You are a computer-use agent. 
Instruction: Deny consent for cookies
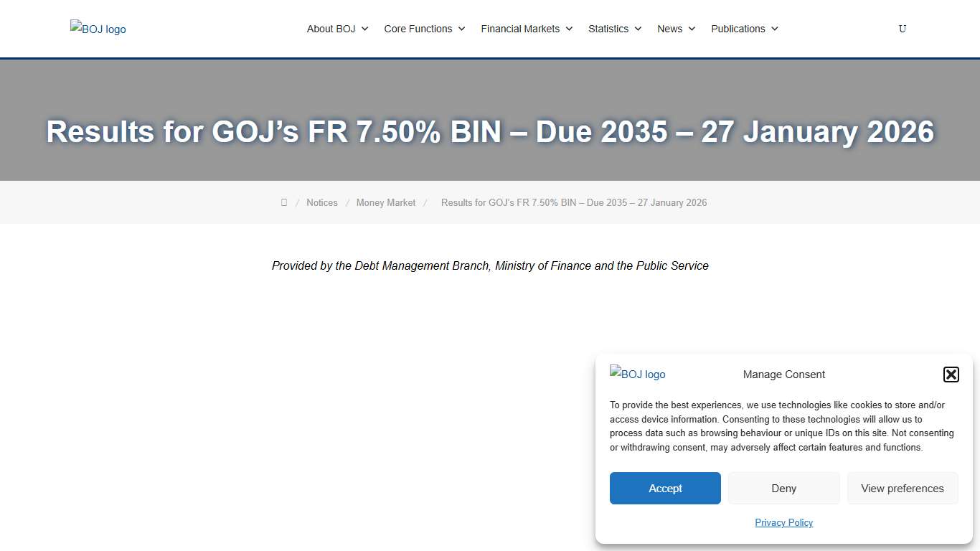[783, 488]
